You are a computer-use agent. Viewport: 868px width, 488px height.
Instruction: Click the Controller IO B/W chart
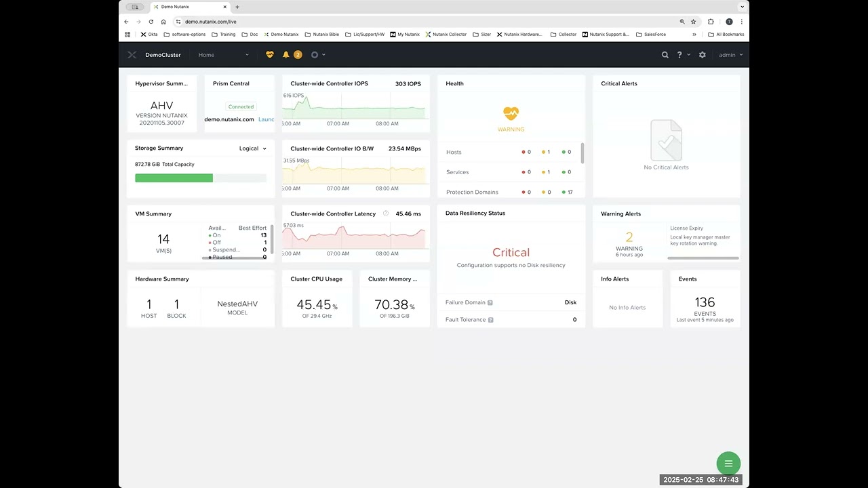(x=356, y=172)
